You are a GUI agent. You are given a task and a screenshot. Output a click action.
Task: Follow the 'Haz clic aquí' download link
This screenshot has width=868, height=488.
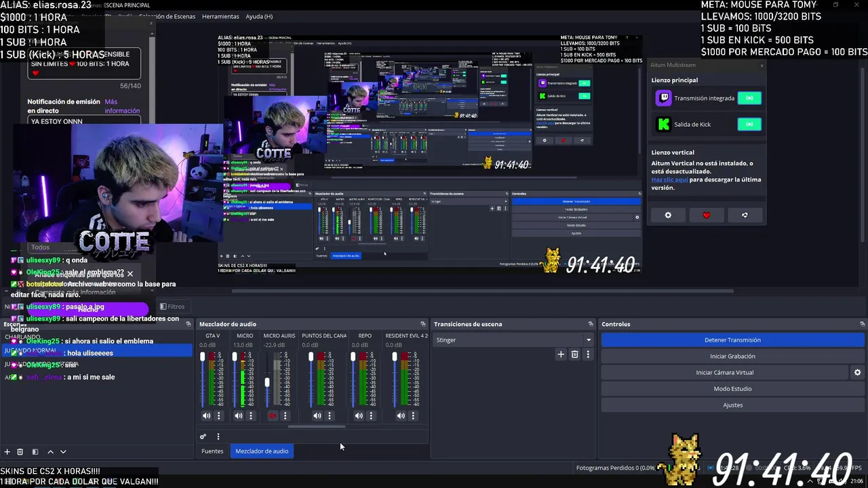pyautogui.click(x=670, y=180)
